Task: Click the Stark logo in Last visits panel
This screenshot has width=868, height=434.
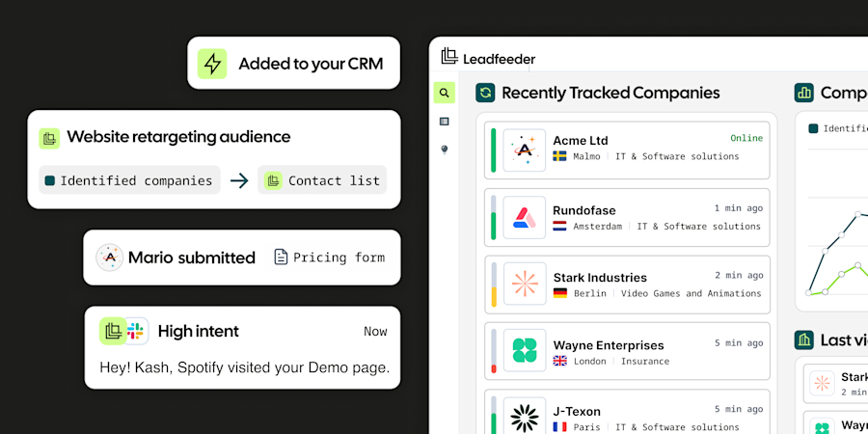Action: (x=822, y=383)
